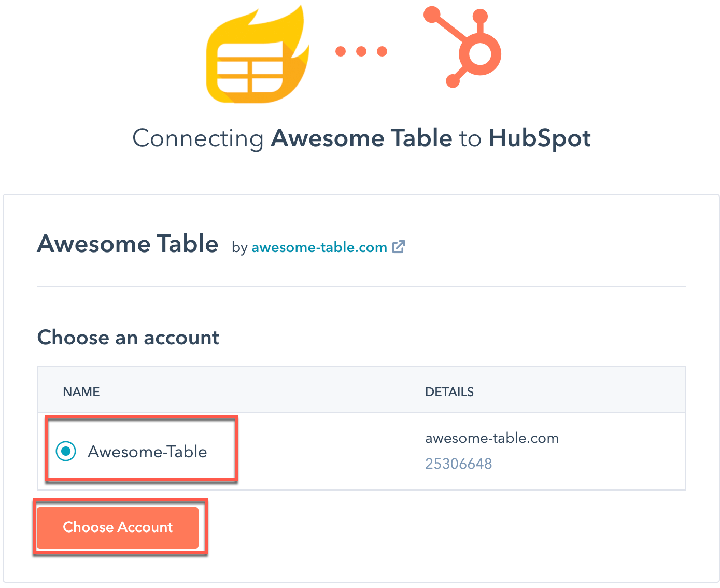The width and height of the screenshot is (720, 588).
Task: Click the account ID 25306648 link
Action: pos(459,463)
